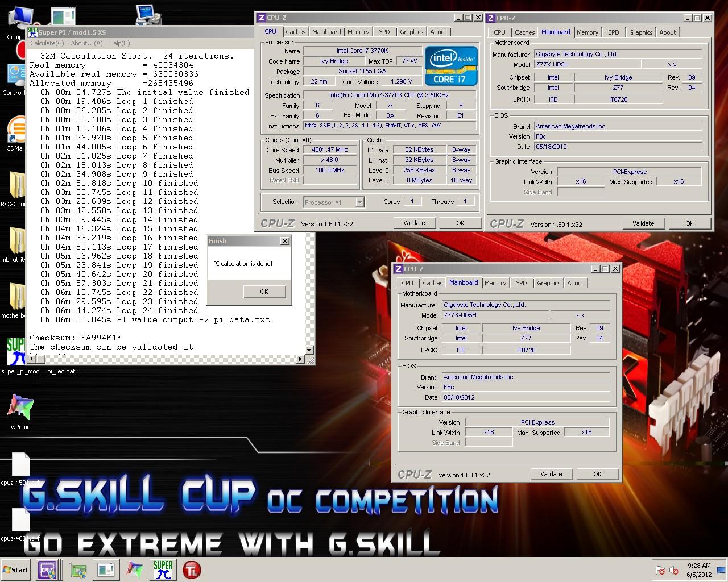Open the Help(H) menu in Super PI
Image resolution: width=728 pixels, height=582 pixels.
pos(119,43)
